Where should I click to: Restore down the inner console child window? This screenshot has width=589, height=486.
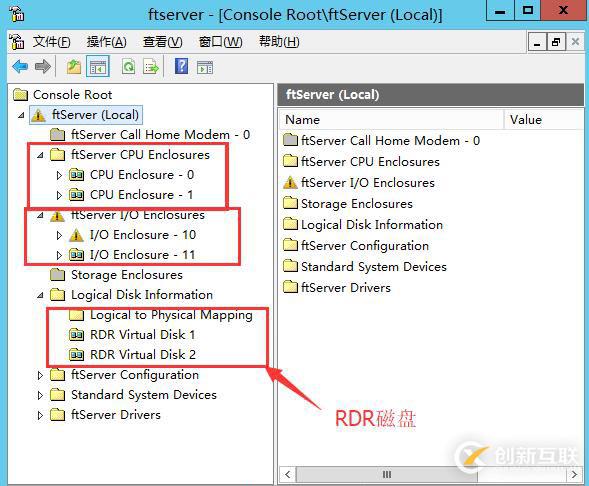click(556, 42)
